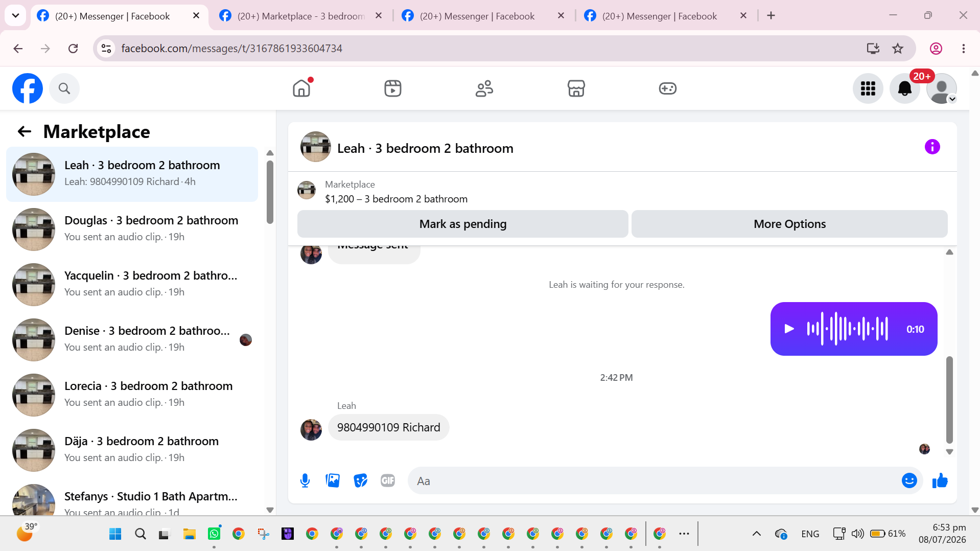980x551 pixels.
Task: Open the Facebook menu grid icon
Action: point(868,88)
